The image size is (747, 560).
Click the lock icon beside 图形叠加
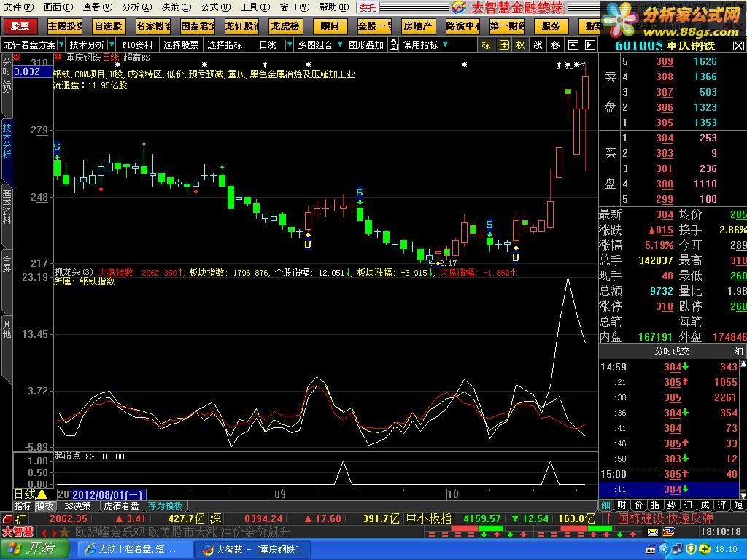393,45
